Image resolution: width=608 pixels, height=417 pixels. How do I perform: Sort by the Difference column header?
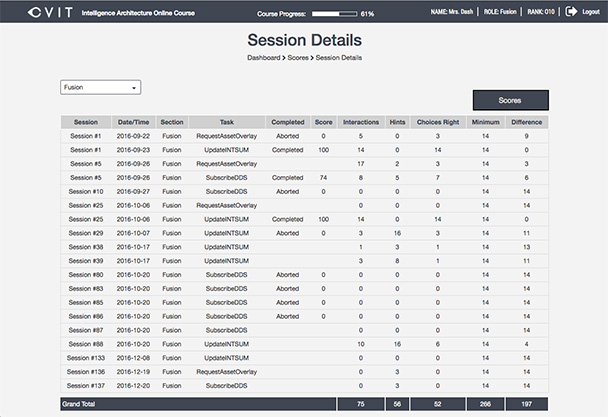(526, 122)
